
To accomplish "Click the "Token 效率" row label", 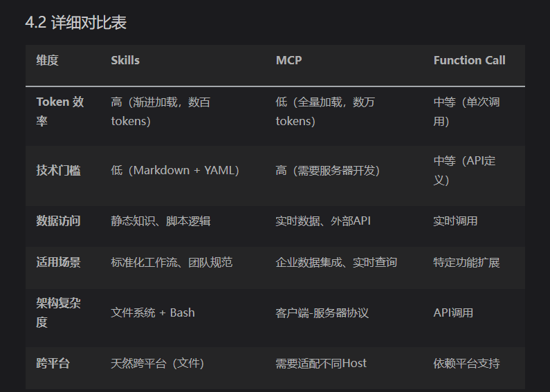I will click(60, 111).
